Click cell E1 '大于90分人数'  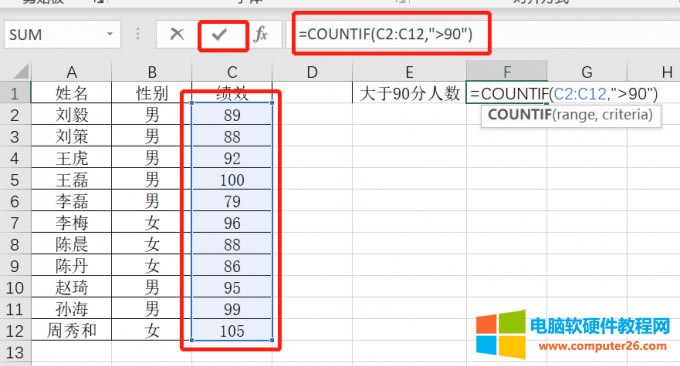(x=409, y=93)
